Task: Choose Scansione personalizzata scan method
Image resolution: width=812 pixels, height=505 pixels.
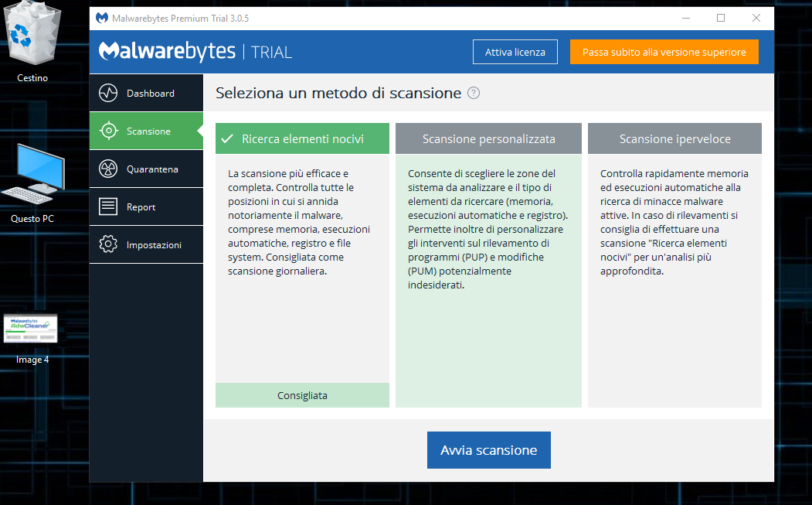Action: coord(488,138)
